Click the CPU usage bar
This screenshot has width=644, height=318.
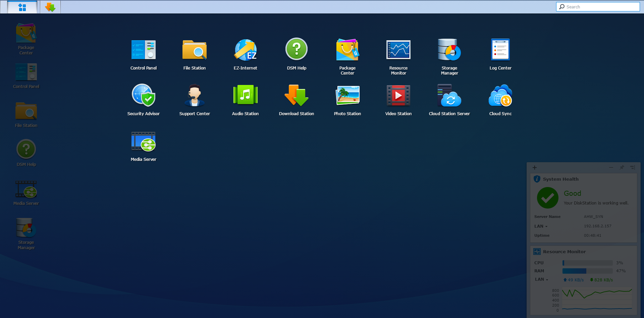coord(588,263)
